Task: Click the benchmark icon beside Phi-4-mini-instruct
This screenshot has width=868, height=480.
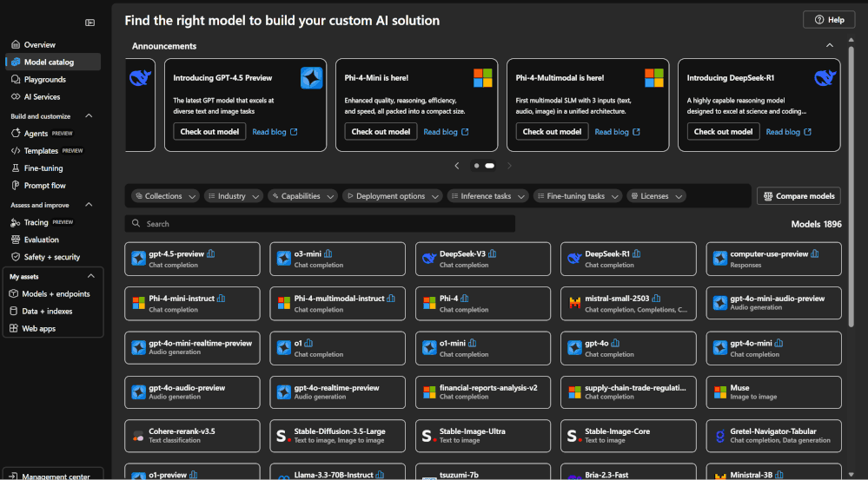Action: 222,298
